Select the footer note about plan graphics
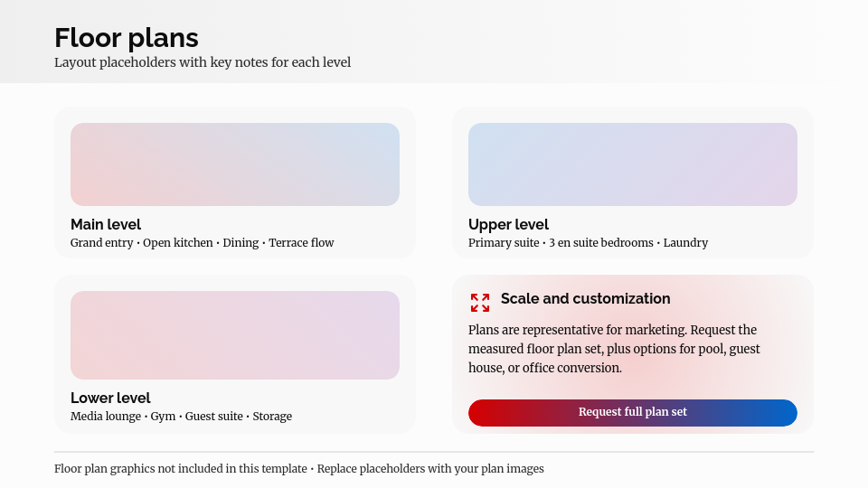Image resolution: width=868 pixels, height=488 pixels. coord(298,469)
